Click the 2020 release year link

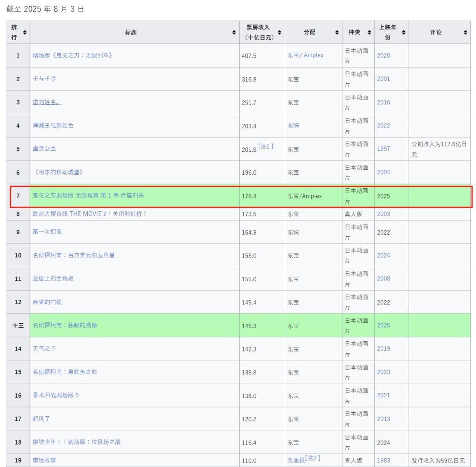point(383,56)
